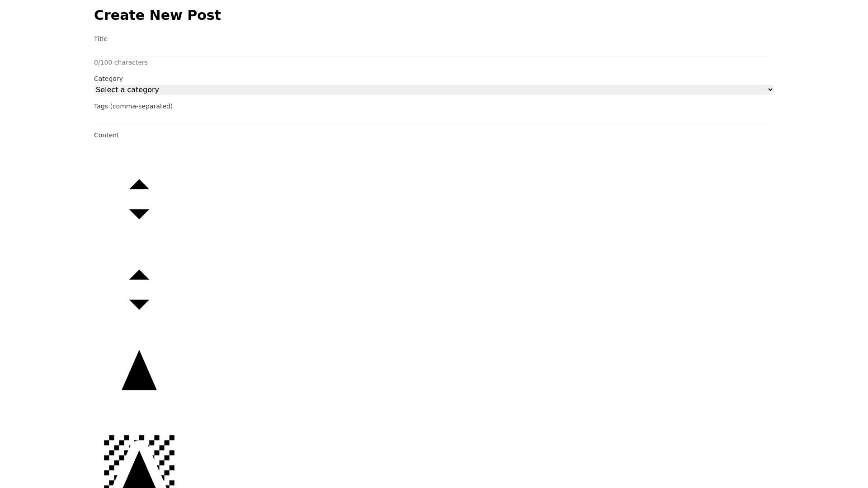Click the second pair's up-arrow icon
868x488 pixels.
(x=139, y=275)
